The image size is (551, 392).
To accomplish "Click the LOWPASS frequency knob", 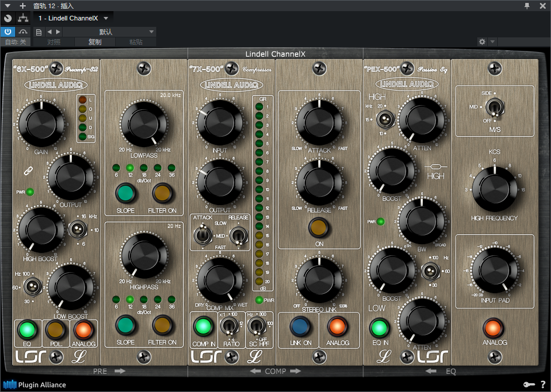I will click(144, 124).
